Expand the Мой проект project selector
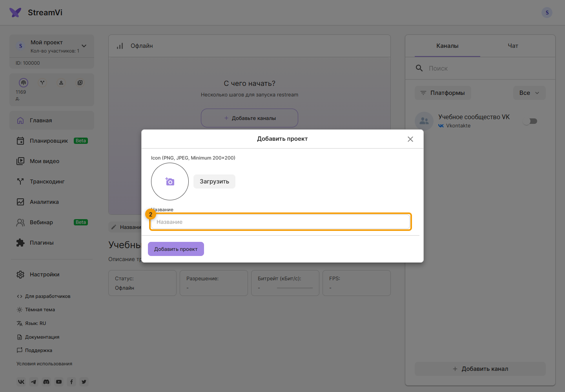The height and width of the screenshot is (392, 565). click(x=52, y=46)
